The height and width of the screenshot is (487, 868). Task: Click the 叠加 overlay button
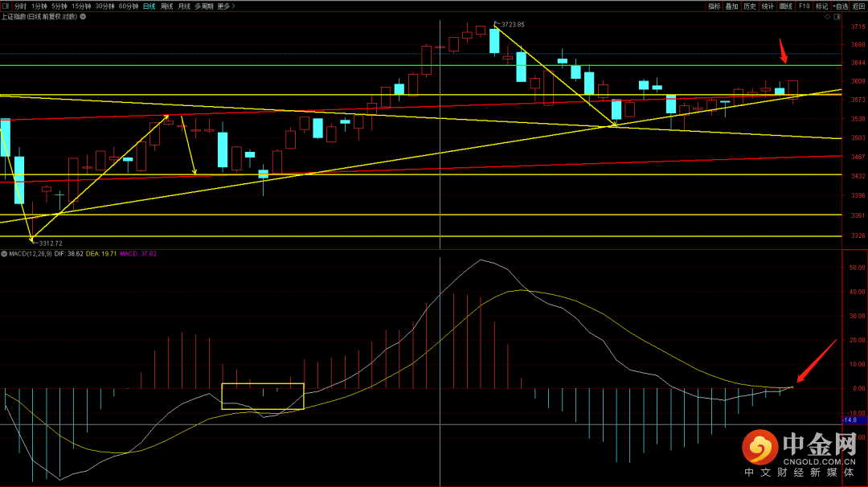tap(731, 6)
